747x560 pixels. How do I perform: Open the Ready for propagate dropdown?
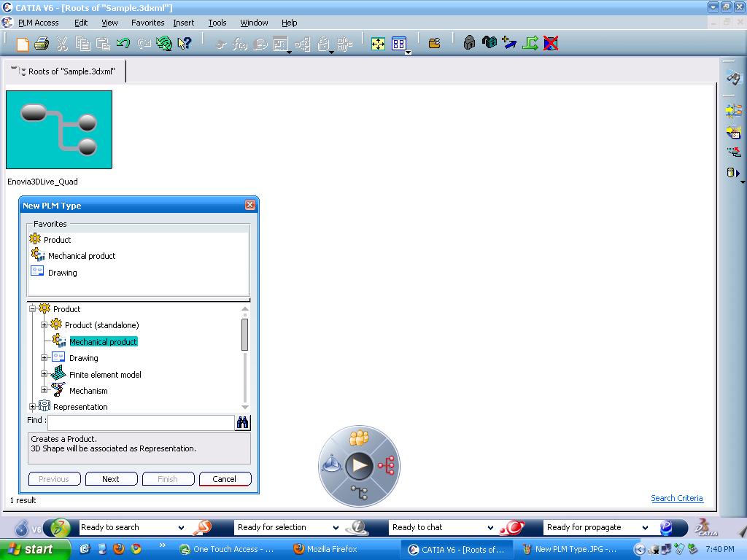(645, 528)
